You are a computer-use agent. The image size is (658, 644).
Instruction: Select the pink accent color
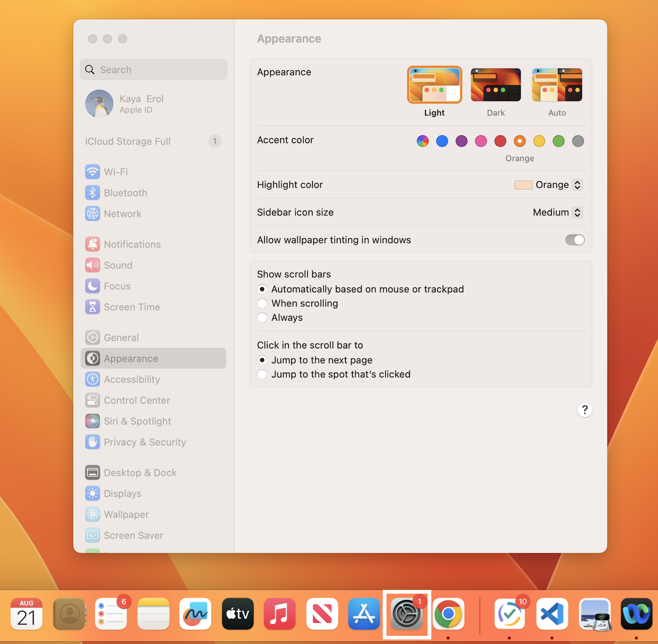pos(481,141)
